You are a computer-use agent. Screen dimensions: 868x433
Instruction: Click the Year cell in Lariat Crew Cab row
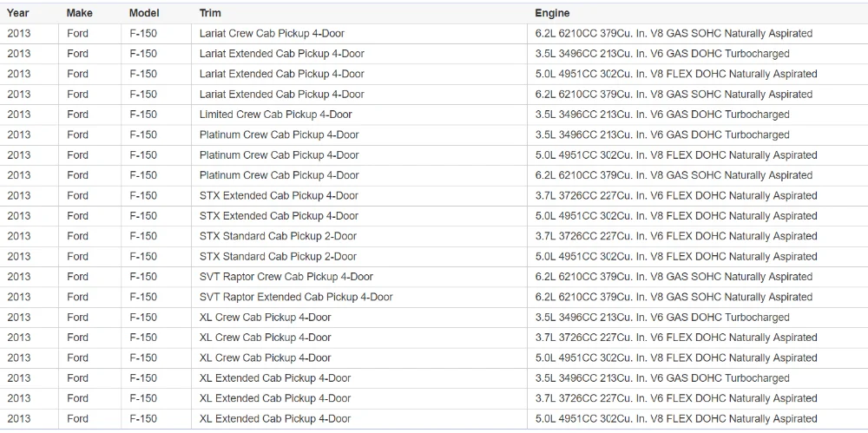point(18,33)
